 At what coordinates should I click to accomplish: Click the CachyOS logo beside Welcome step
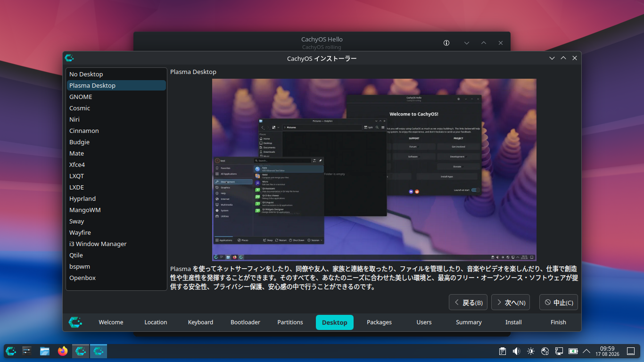click(x=75, y=322)
